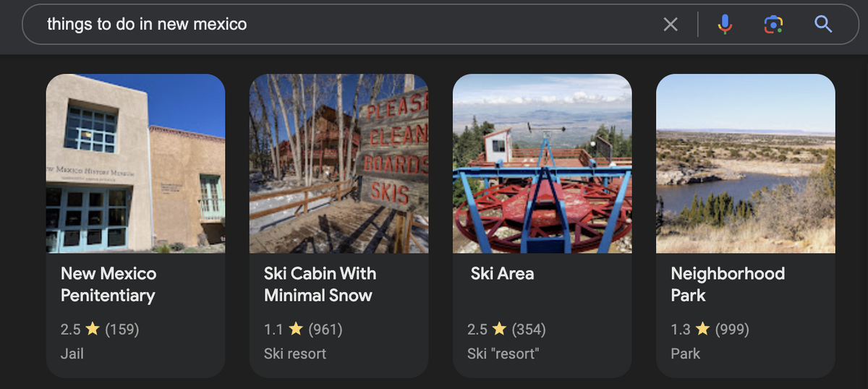Click the 1.1 star rating with 961 reviews
This screenshot has height=389, width=868.
pos(303,330)
